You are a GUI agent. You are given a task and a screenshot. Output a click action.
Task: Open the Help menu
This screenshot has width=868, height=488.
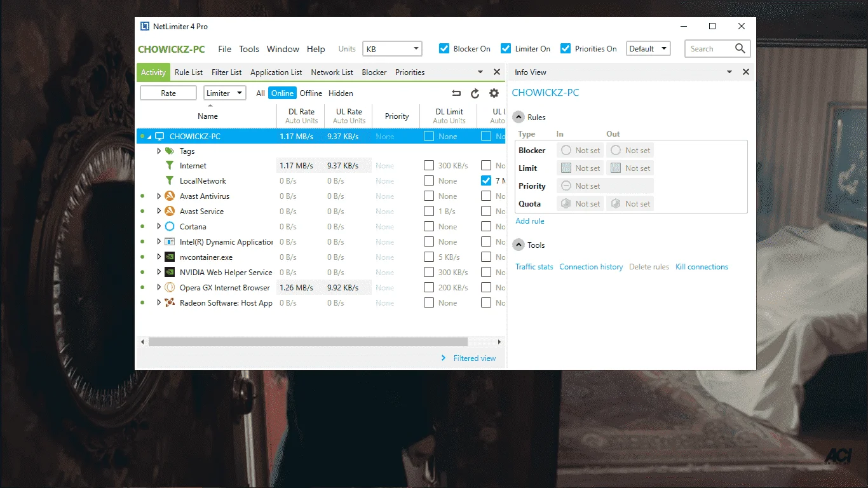coord(316,49)
